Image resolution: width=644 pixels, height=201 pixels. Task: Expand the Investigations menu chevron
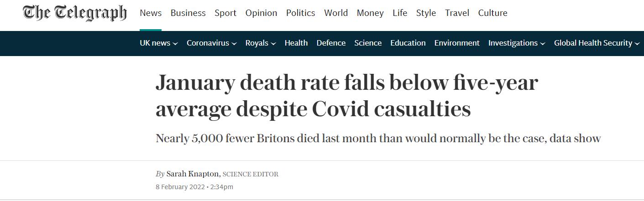(543, 44)
